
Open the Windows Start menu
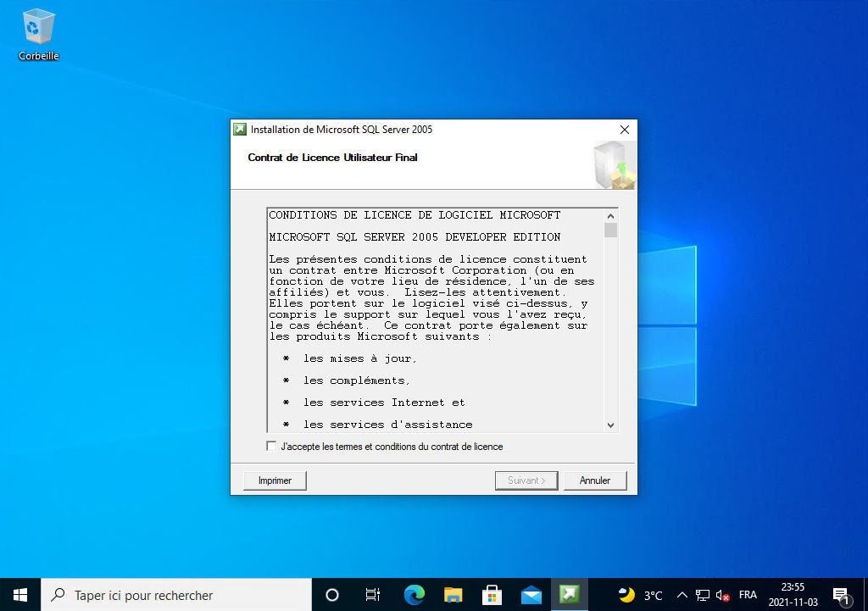(x=20, y=595)
